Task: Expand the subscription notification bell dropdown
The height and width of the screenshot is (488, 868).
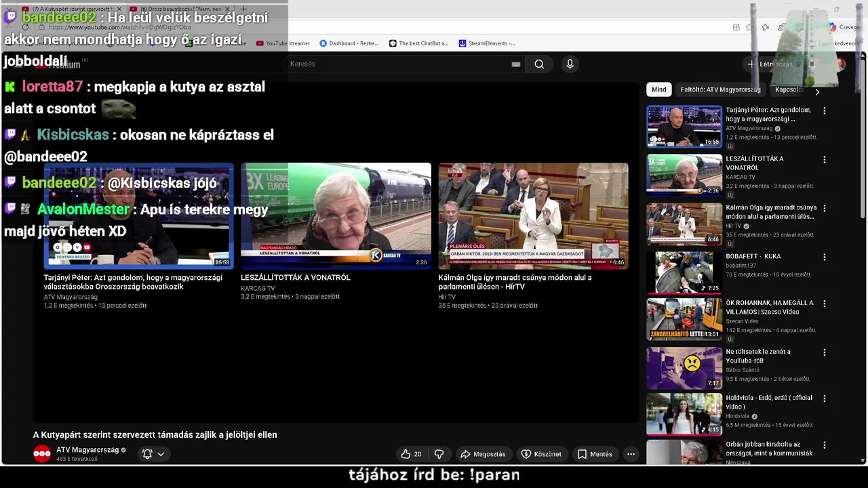Action: point(153,454)
